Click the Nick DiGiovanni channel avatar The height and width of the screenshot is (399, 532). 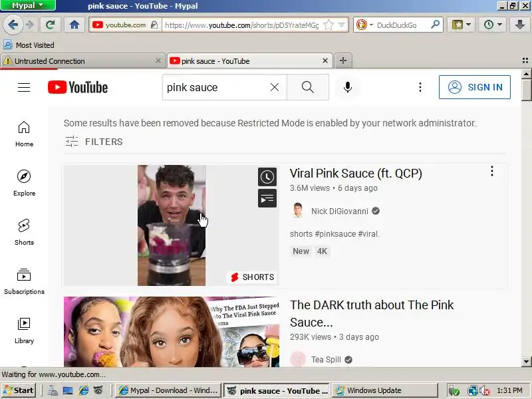point(298,210)
